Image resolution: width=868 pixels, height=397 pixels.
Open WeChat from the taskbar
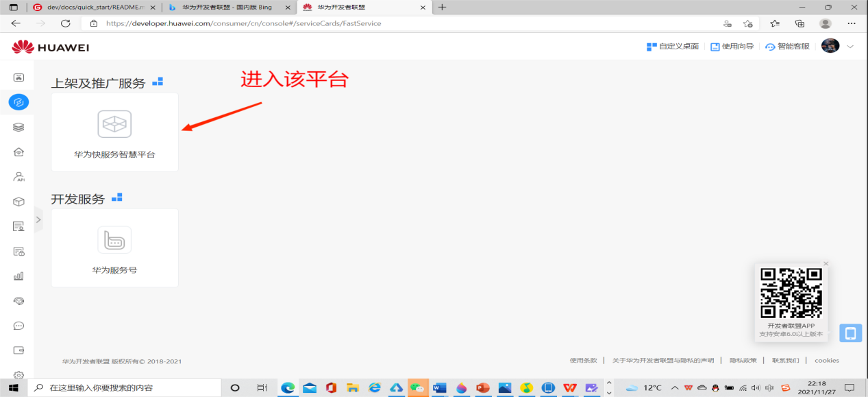pos(418,387)
